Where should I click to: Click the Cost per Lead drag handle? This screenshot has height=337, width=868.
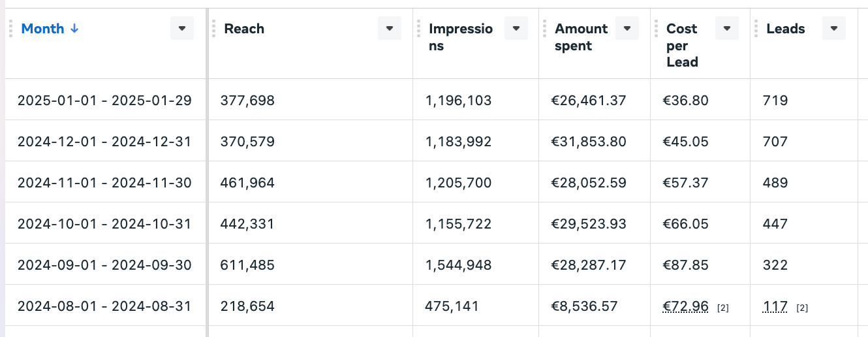pos(656,29)
